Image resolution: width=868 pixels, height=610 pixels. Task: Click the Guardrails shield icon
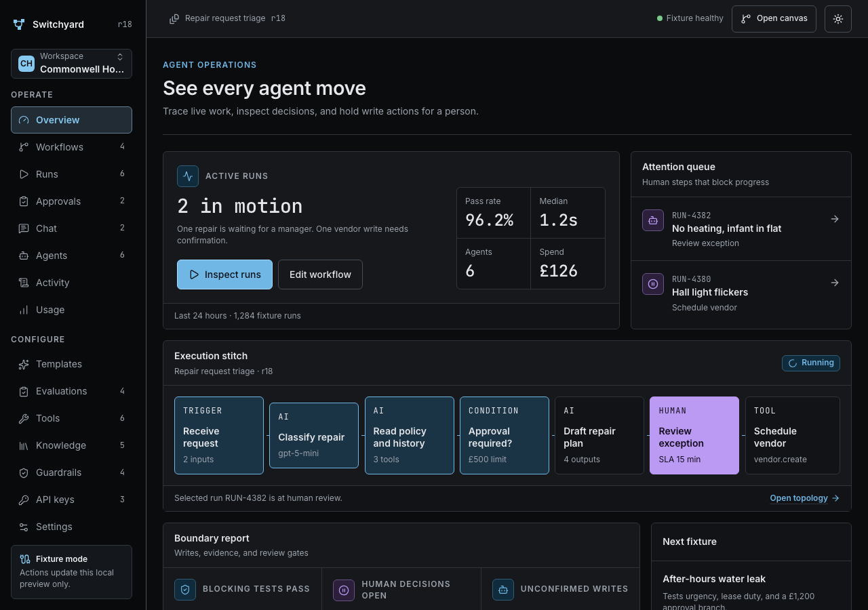coord(24,472)
